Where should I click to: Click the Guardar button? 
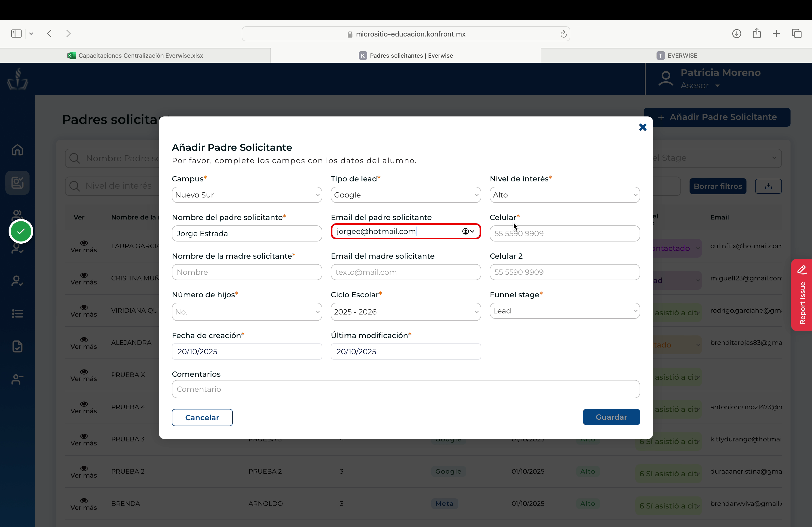(x=611, y=417)
